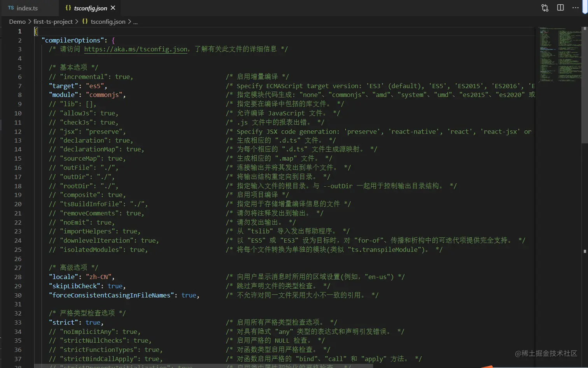Click the "strict" property key

point(63,322)
